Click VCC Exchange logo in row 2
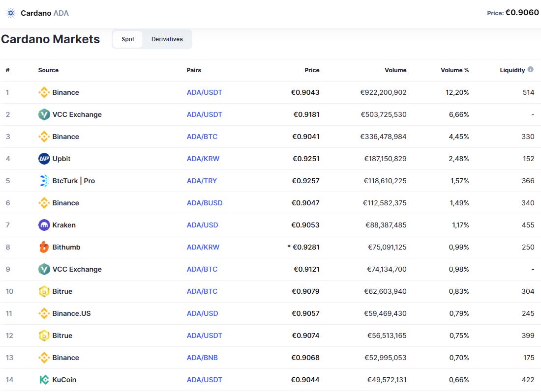Image resolution: width=541 pixels, height=392 pixels. coord(44,114)
